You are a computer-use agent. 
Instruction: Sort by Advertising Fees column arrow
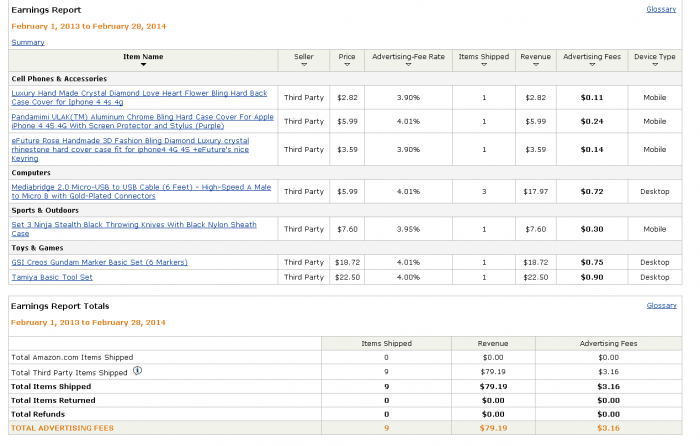(592, 65)
